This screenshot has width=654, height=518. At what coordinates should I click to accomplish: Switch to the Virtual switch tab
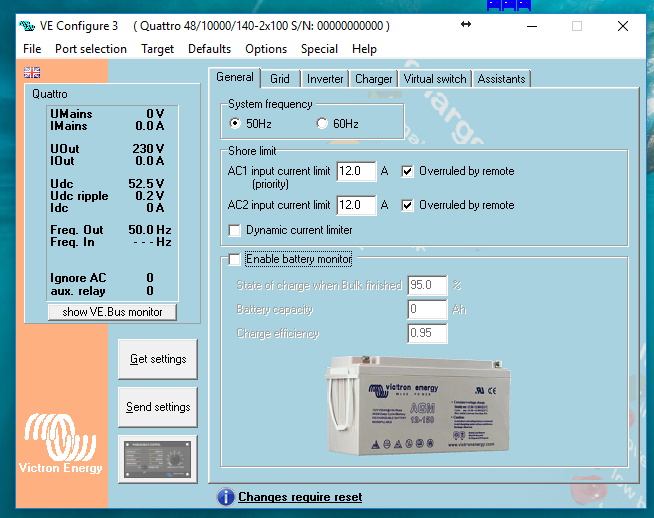tap(435, 79)
